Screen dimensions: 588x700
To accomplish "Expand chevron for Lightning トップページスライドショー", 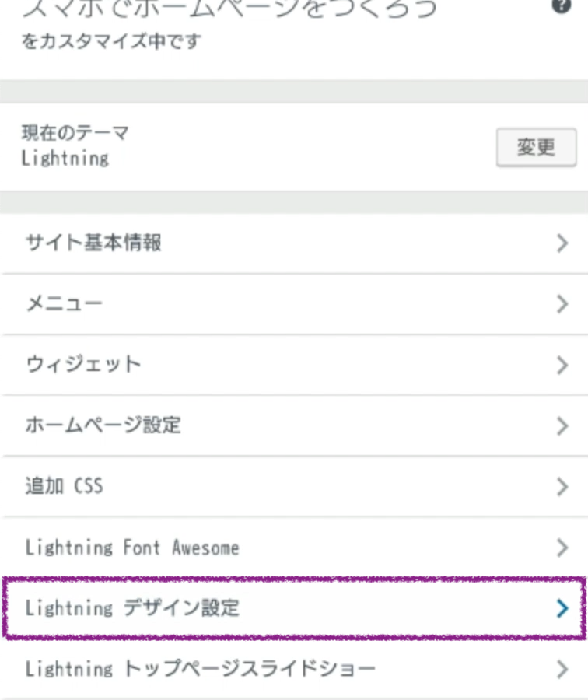I will [x=563, y=669].
